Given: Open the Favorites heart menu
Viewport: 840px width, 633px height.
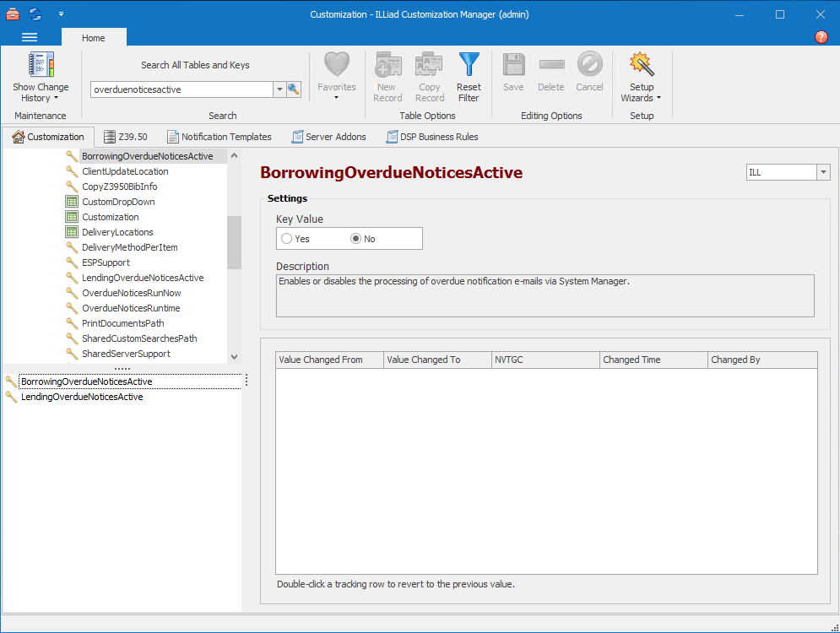Looking at the screenshot, I should 336,77.
